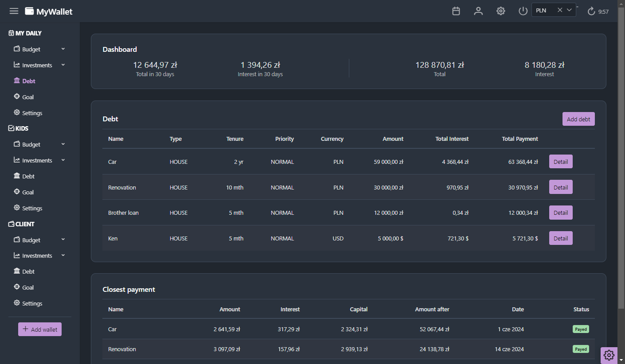Click Kids Goal target icon

click(x=17, y=192)
